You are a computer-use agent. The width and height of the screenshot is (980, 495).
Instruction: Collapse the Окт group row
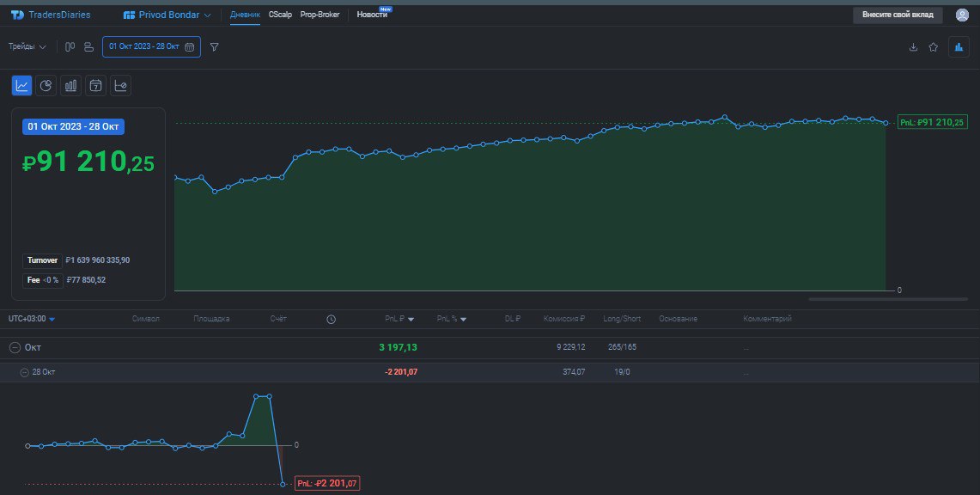pyautogui.click(x=14, y=347)
